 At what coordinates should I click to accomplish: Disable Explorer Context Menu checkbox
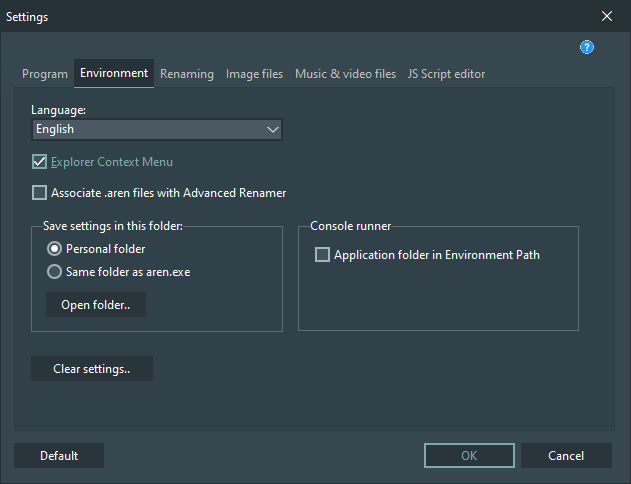[39, 162]
